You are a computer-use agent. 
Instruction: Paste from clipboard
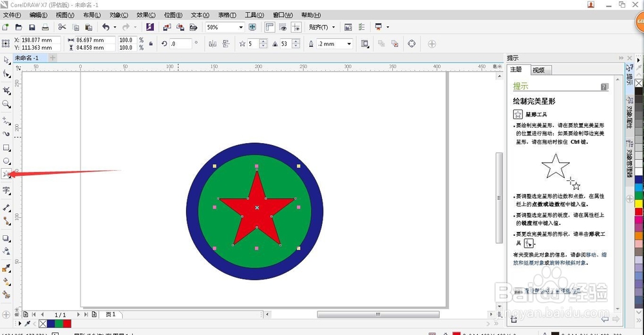(88, 27)
